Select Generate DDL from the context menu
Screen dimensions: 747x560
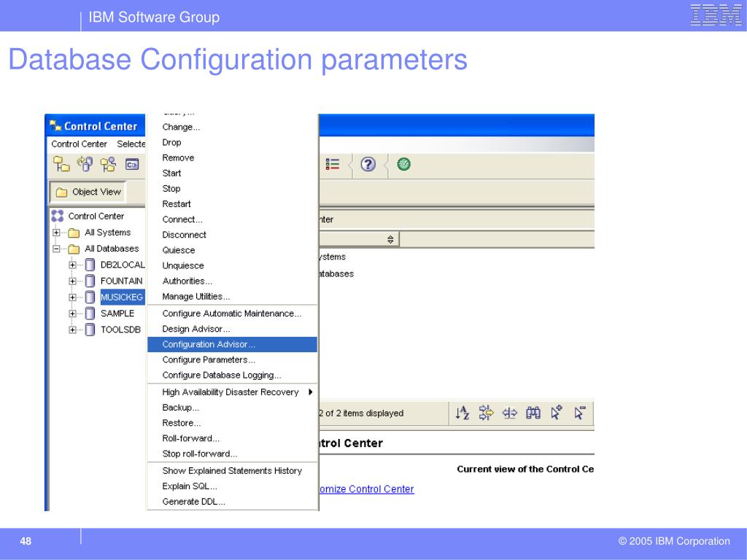(x=233, y=502)
